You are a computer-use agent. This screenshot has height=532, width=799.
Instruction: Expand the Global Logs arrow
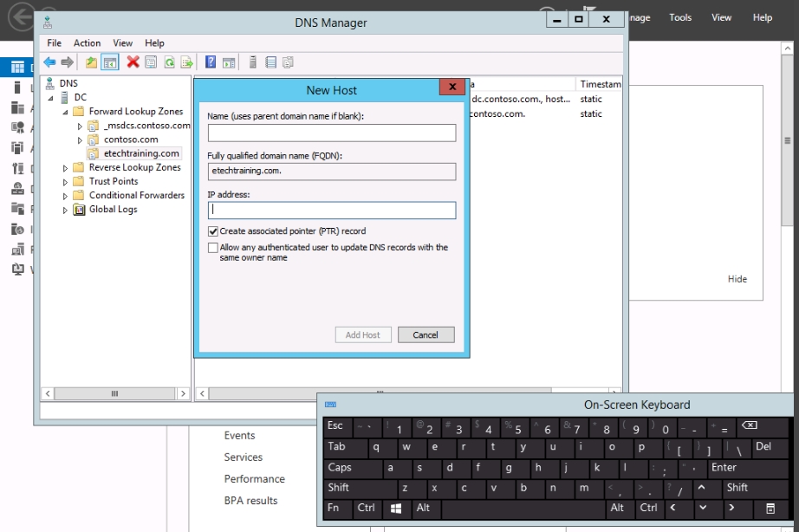[65, 210]
